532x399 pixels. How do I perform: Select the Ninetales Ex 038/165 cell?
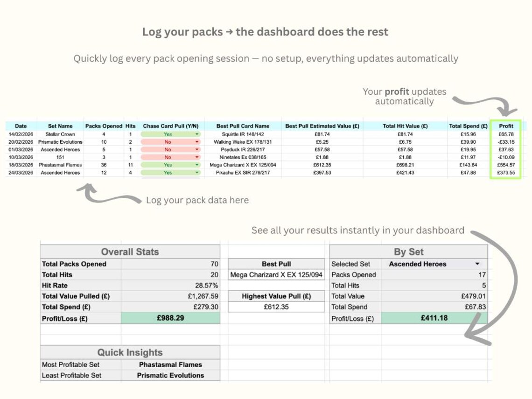[243, 157]
